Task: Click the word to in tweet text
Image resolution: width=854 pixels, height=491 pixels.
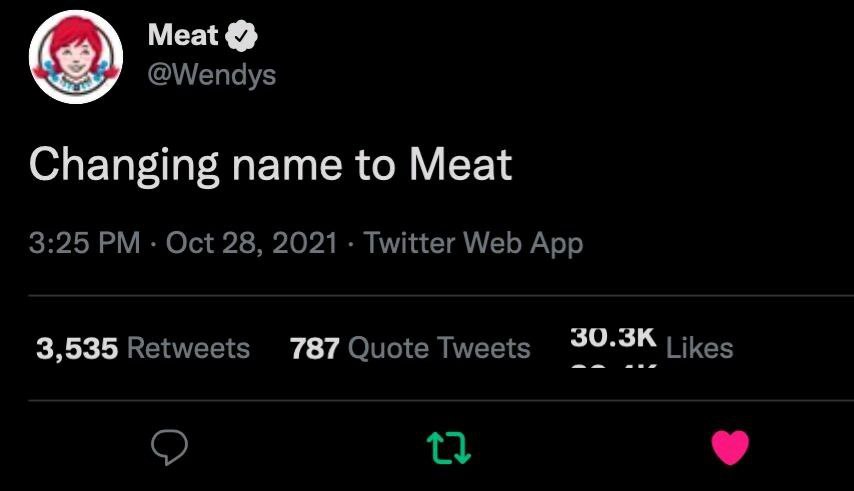Action: (x=374, y=165)
